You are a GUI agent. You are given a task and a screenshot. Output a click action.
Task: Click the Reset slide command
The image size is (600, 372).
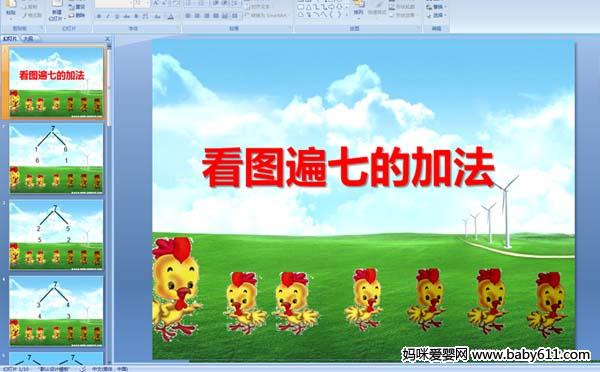(x=78, y=7)
